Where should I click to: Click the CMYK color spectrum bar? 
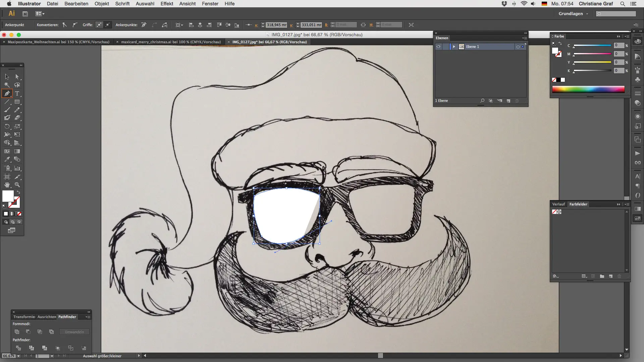coord(588,89)
